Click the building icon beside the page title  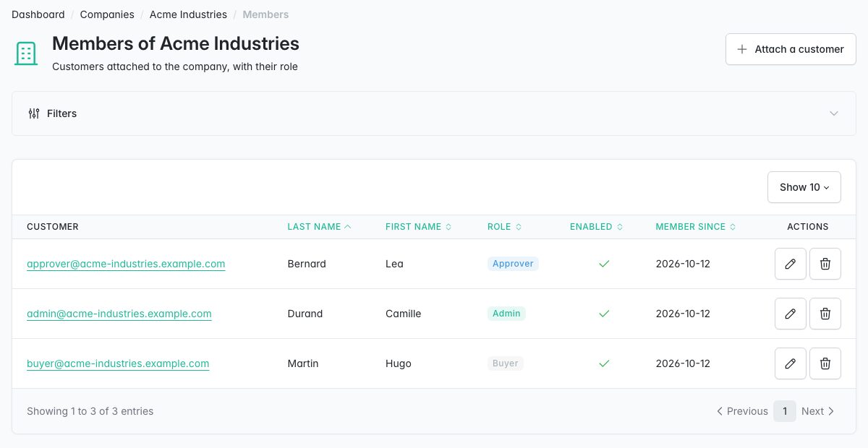26,53
